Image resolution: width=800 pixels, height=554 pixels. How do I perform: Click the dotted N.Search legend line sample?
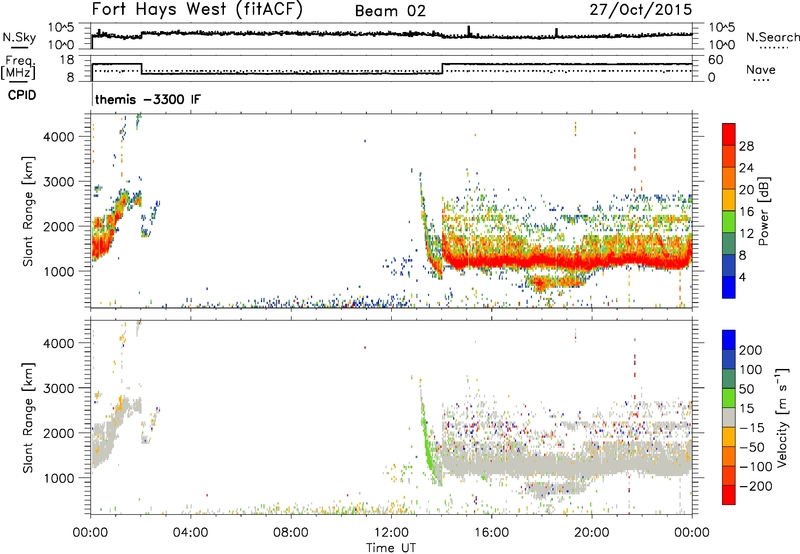tap(773, 48)
